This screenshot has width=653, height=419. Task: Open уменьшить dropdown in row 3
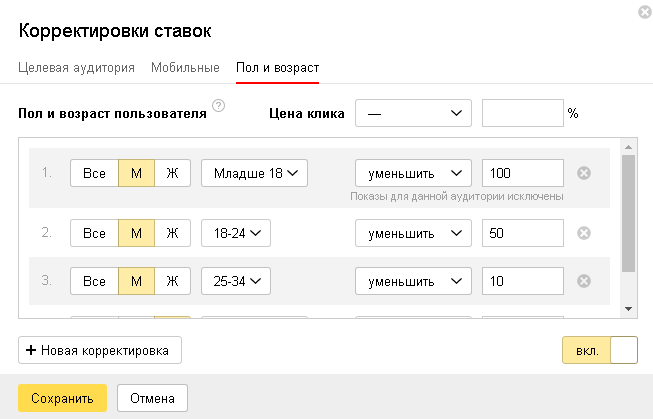(413, 281)
